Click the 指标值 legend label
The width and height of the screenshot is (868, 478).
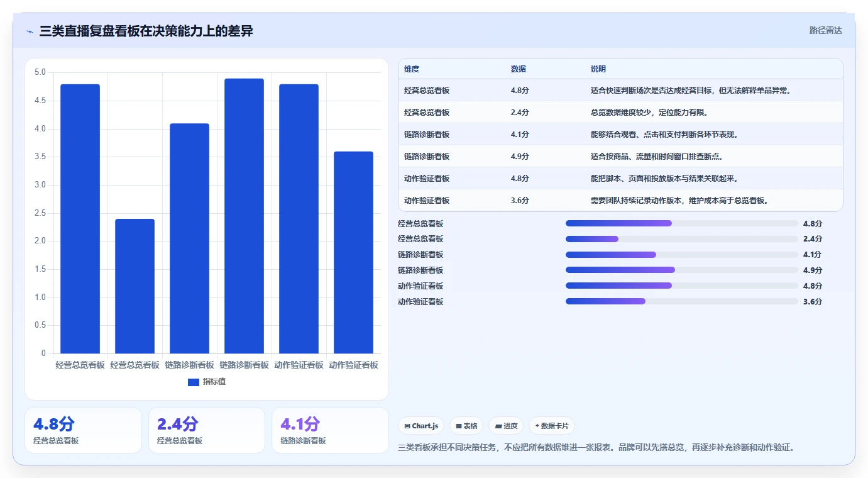coord(214,382)
